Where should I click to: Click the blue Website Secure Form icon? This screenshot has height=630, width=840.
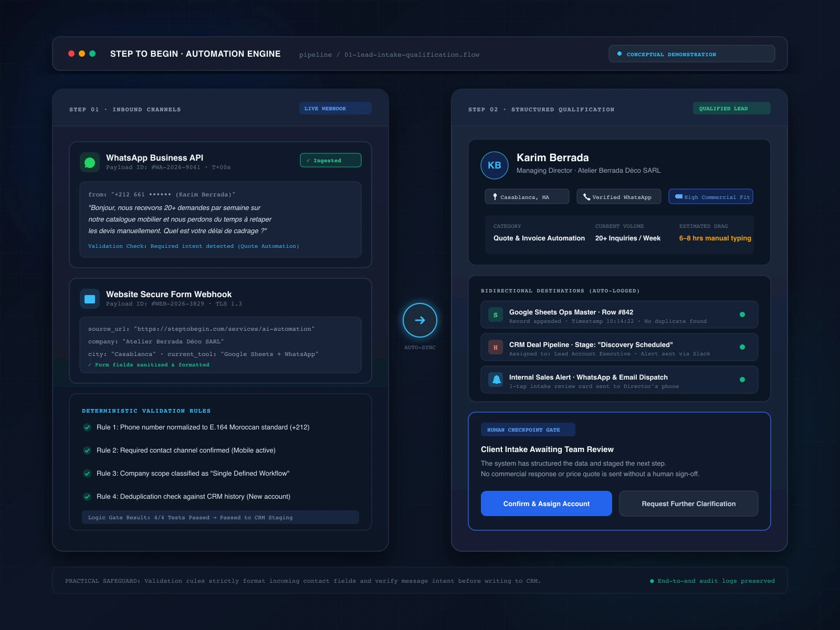[90, 299]
